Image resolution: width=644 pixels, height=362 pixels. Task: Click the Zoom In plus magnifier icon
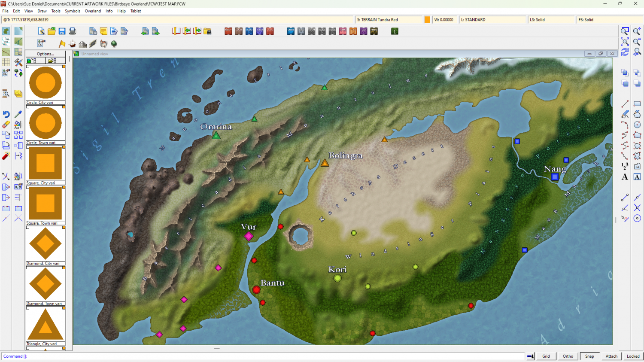coord(637,31)
